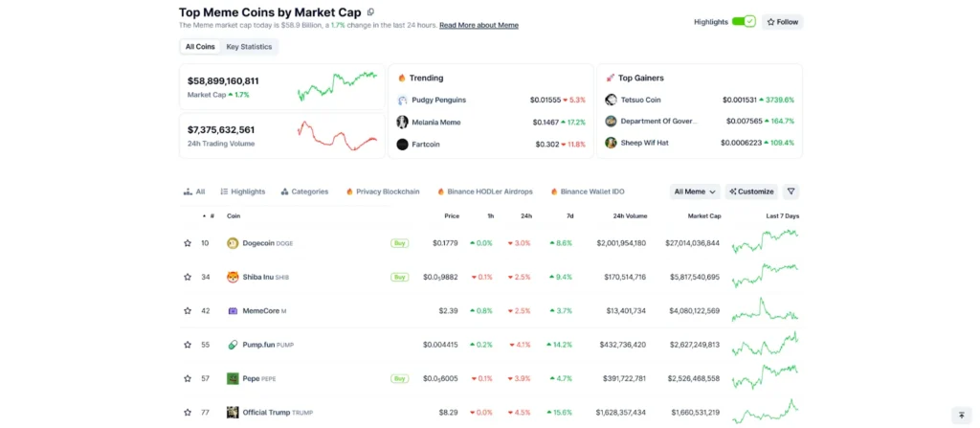Sort by rank number column header
The image size is (980, 428).
[x=209, y=215]
